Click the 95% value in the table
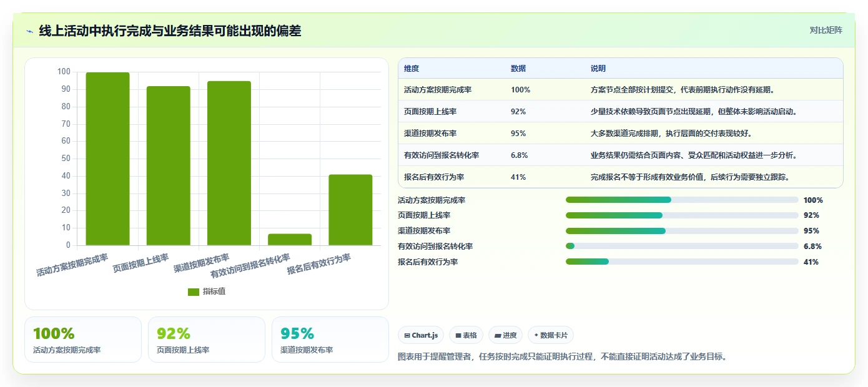868x387 pixels. [518, 134]
